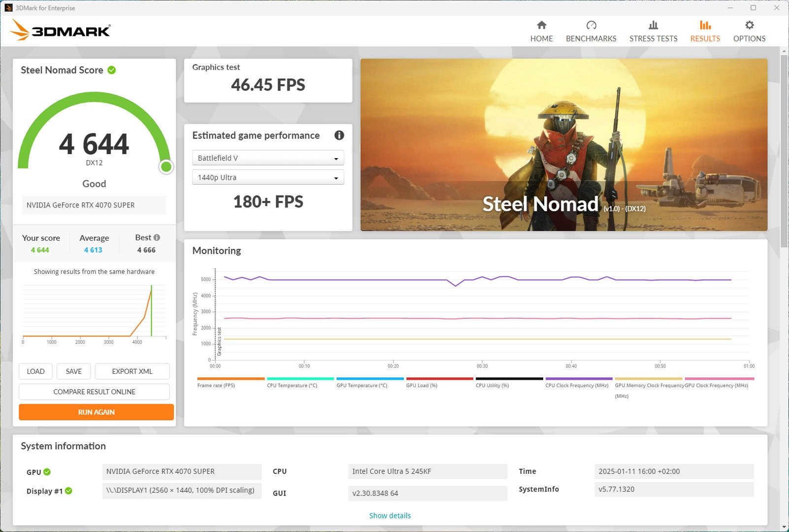Click the SAVE button
This screenshot has width=789, height=532.
73,371
